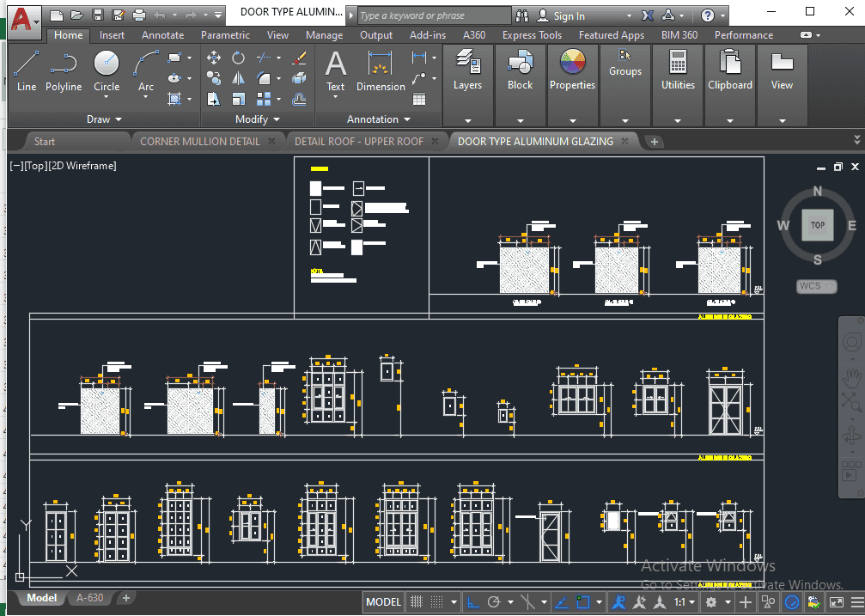Open the CORNER MULLION DETAIL drawing tab
865x616 pixels.
point(199,141)
